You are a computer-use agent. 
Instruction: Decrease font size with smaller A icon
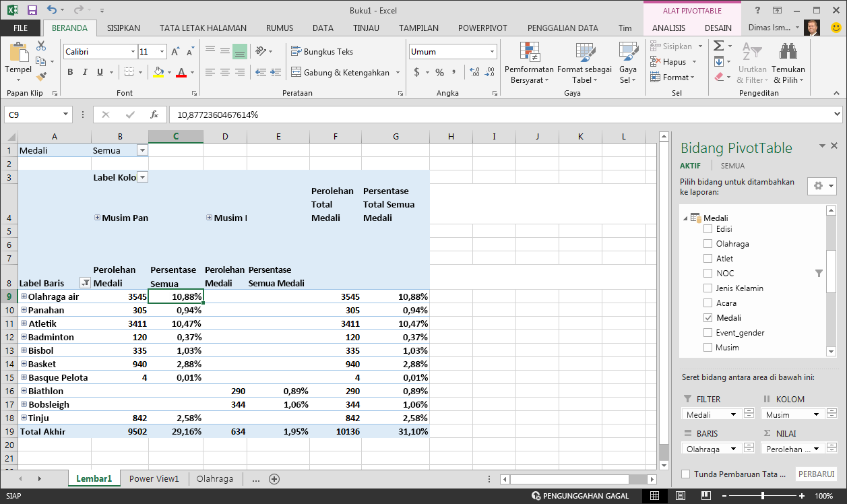click(x=190, y=51)
